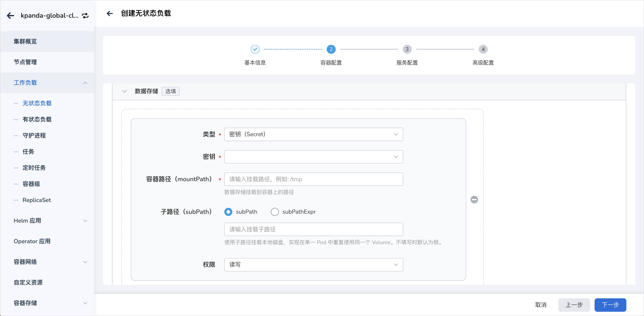Image resolution: width=644 pixels, height=316 pixels.
Task: Click the 基本信息 step label
Action: (255, 63)
